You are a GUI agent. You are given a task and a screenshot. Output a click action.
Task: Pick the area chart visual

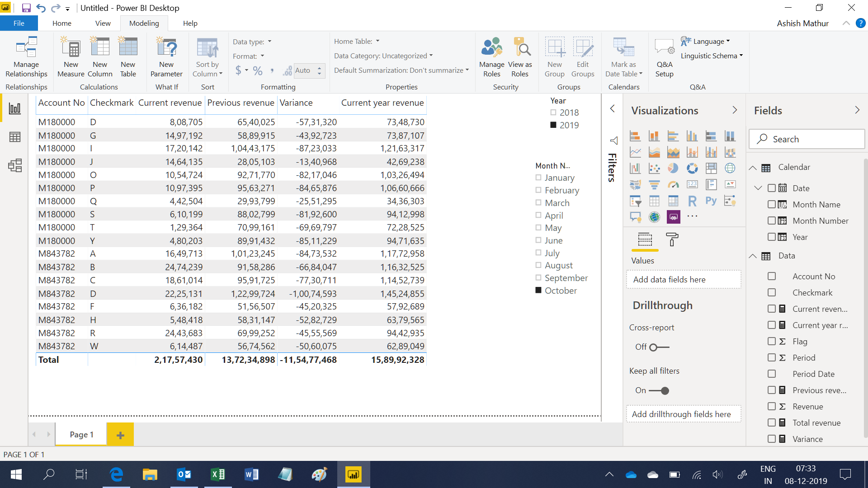tap(654, 152)
